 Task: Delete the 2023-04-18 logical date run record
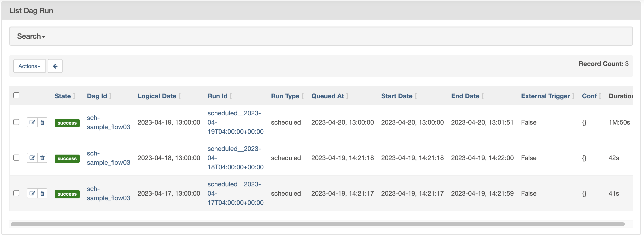coord(42,158)
